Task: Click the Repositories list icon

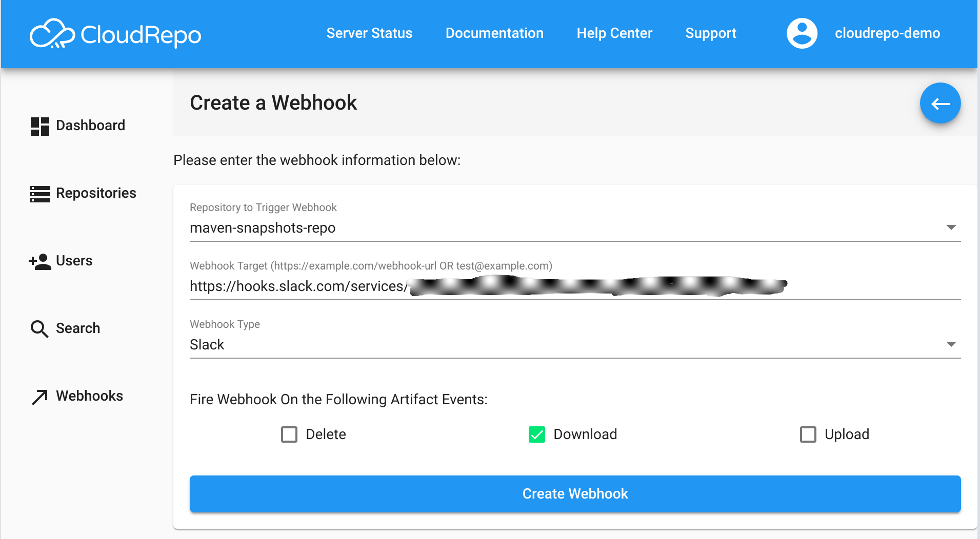Action: tap(40, 194)
